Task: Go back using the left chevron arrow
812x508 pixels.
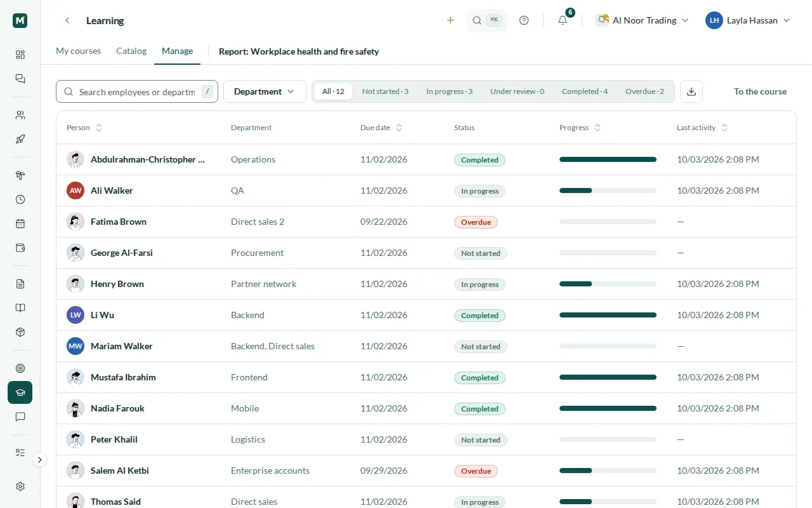Action: 67,20
